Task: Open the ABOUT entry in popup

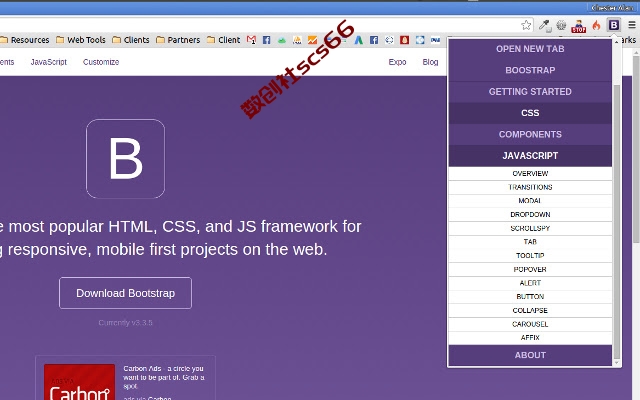Action: pos(530,355)
